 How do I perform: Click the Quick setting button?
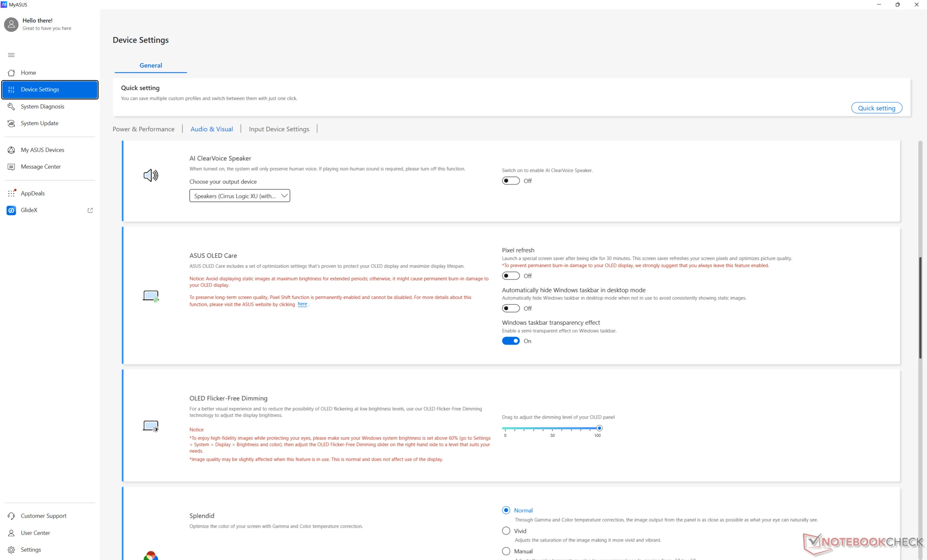pyautogui.click(x=876, y=108)
